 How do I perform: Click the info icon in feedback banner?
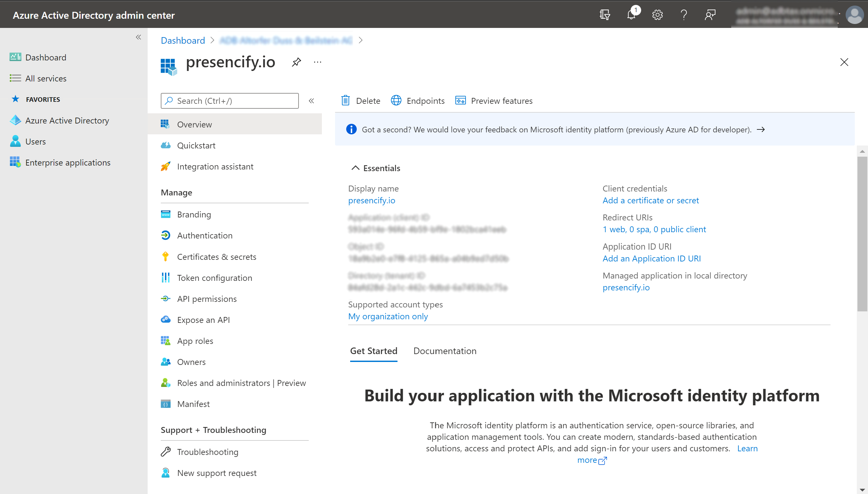351,129
